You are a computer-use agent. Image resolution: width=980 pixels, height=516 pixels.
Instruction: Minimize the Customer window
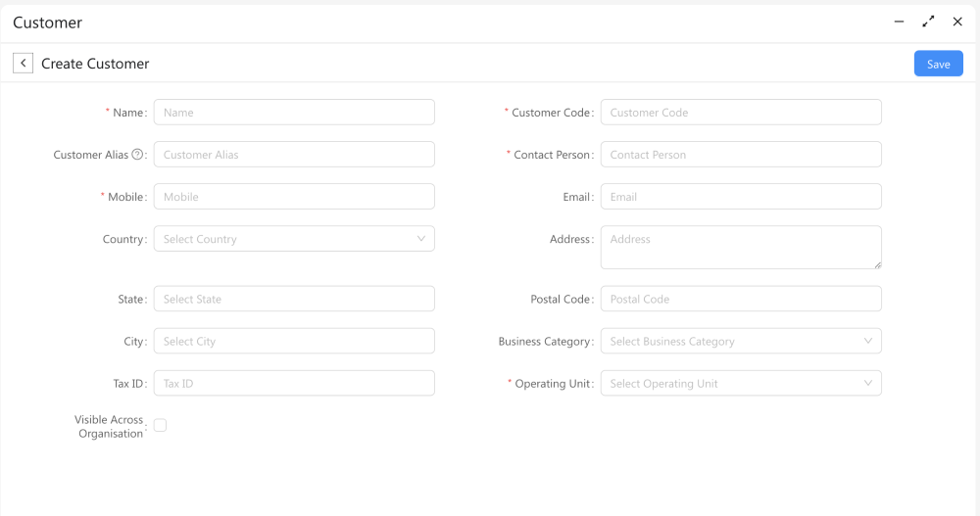tap(899, 22)
